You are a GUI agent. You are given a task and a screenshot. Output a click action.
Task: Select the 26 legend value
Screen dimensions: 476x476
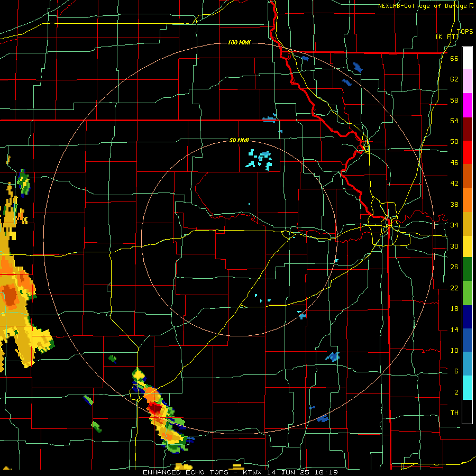coord(454,267)
